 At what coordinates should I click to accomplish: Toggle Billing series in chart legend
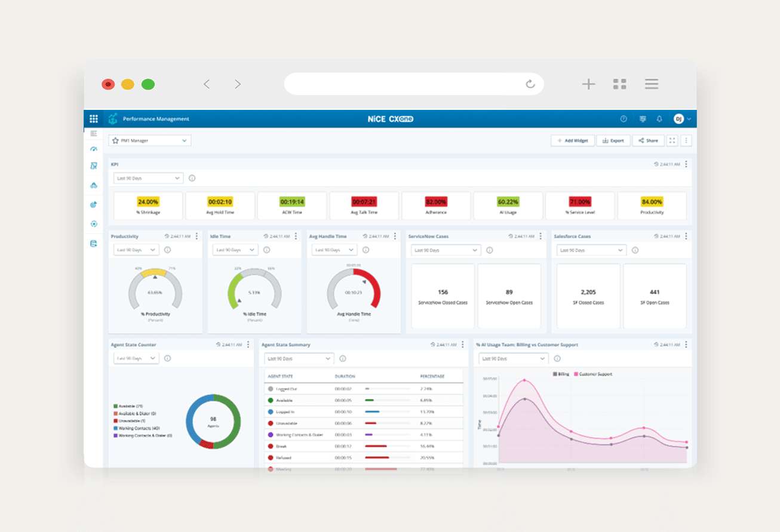coord(561,374)
